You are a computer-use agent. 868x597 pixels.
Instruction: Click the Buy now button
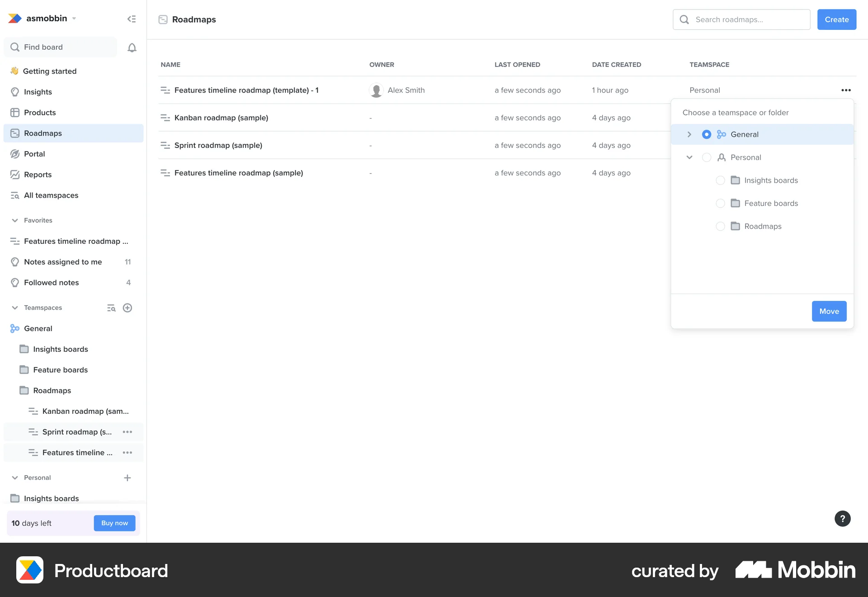tap(114, 523)
